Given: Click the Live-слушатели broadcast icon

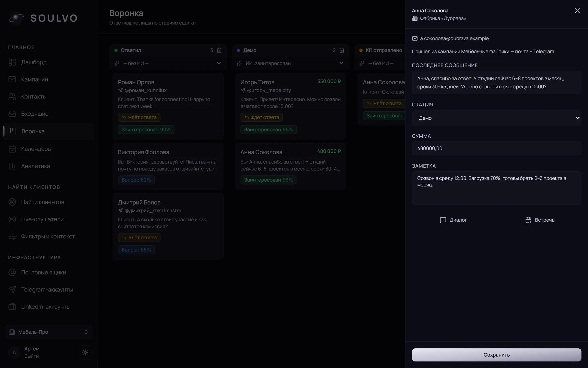Looking at the screenshot, I should pos(12,219).
